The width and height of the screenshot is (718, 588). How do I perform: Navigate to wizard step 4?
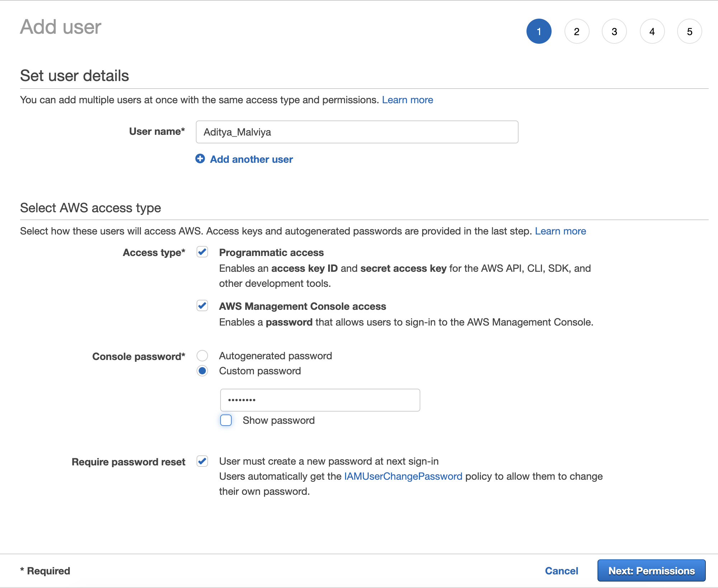pyautogui.click(x=652, y=31)
